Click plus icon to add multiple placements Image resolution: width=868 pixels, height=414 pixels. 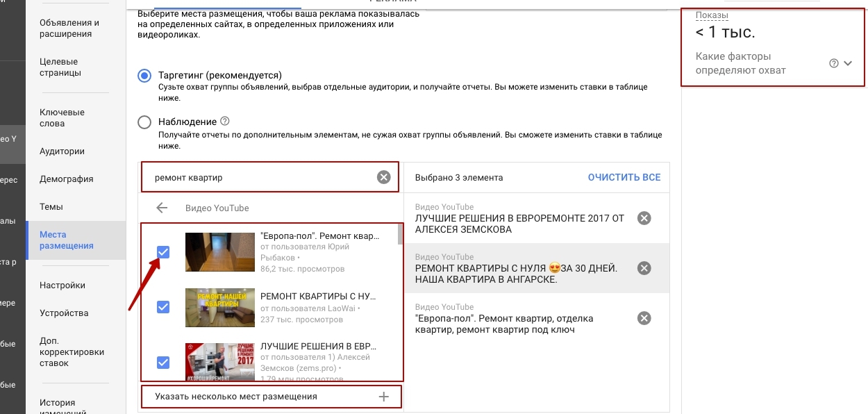pyautogui.click(x=383, y=397)
